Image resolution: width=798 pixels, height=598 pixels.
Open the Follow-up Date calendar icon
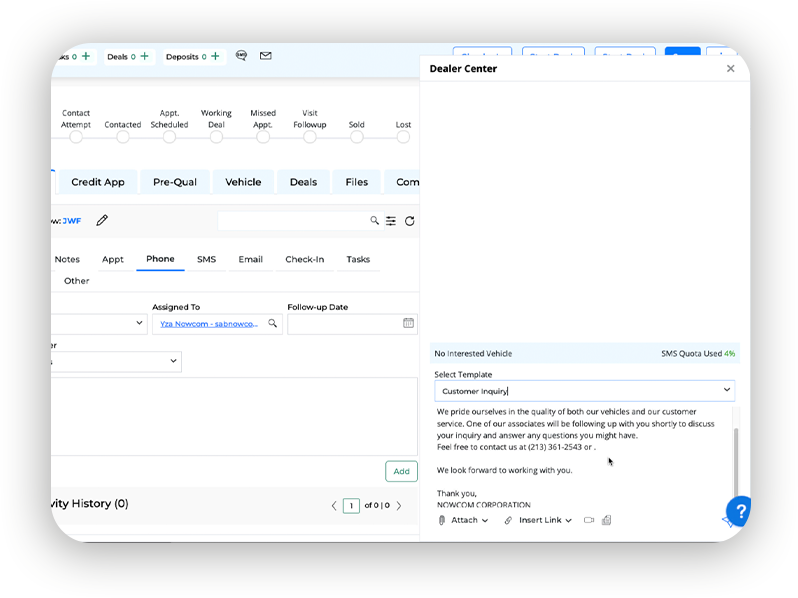(408, 323)
